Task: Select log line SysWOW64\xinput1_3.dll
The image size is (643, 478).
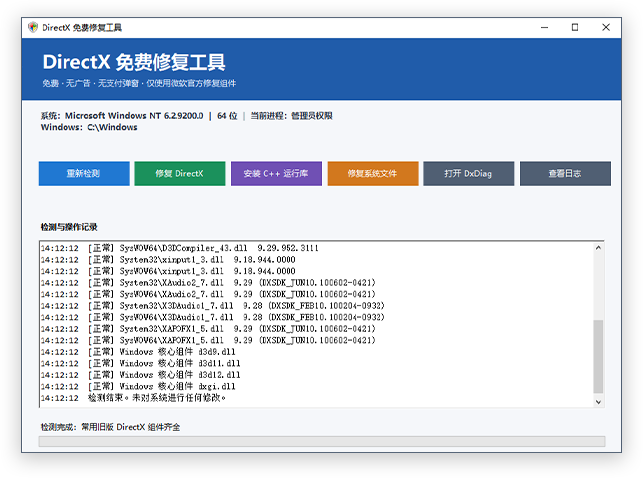Action: coord(168,271)
